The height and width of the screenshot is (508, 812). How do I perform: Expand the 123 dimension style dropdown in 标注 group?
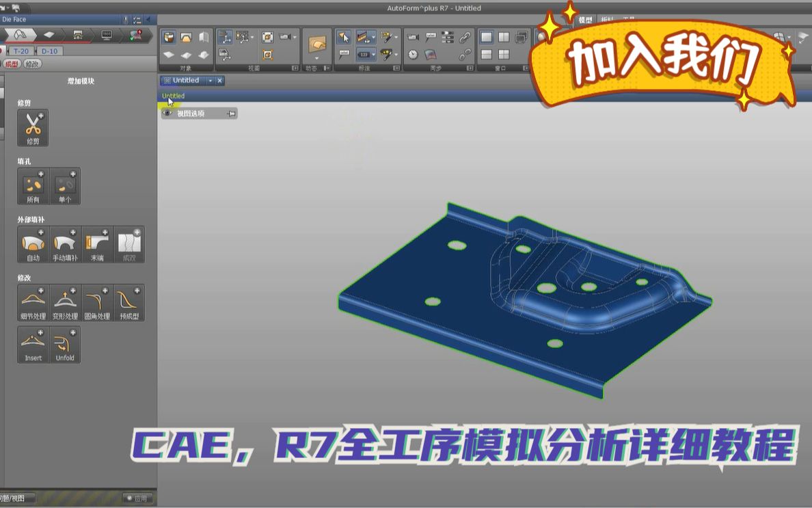tap(372, 54)
